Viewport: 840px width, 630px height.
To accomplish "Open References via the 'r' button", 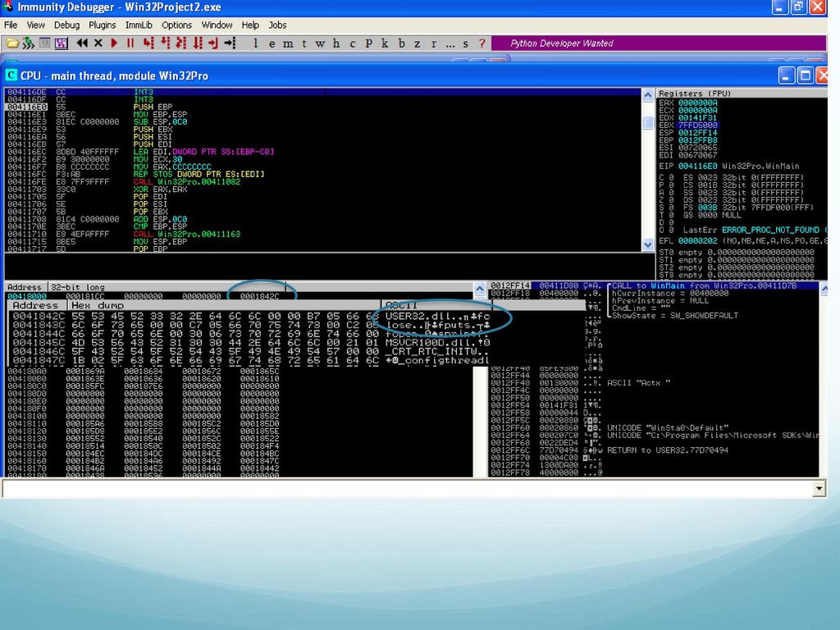I will 433,43.
